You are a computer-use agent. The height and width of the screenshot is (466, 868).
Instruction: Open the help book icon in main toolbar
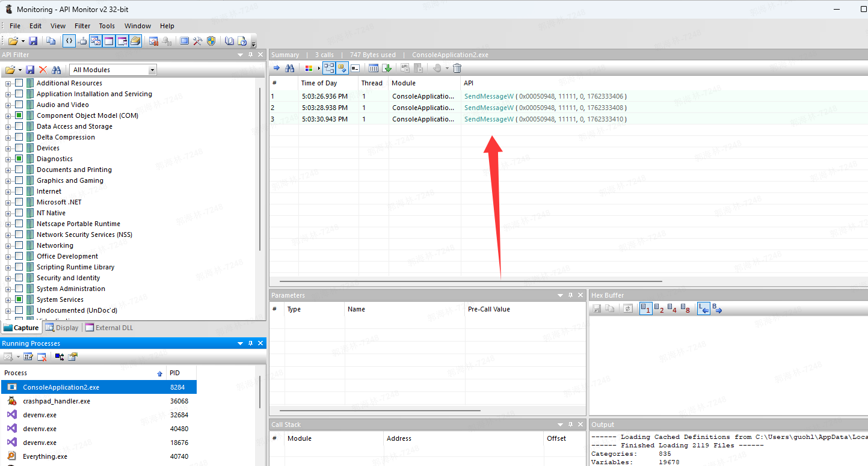229,41
